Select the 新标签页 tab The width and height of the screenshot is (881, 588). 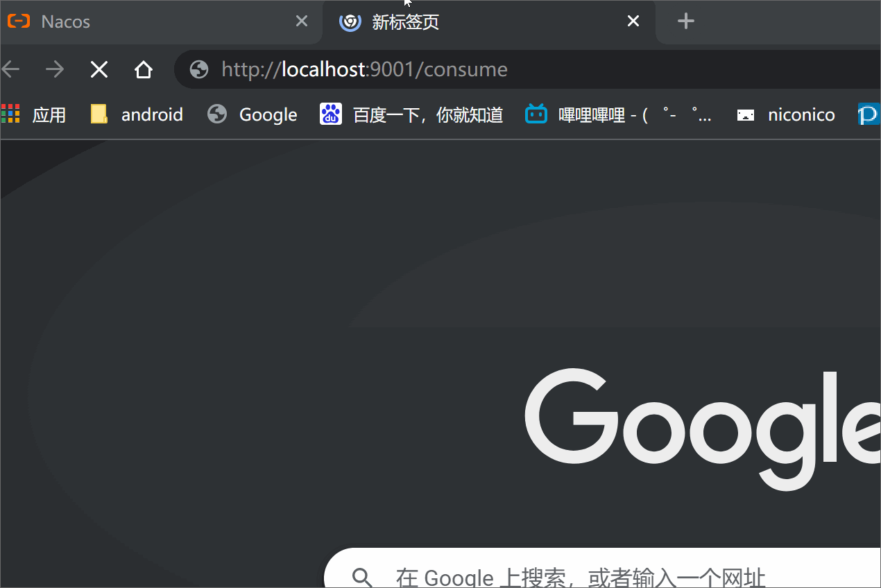coord(489,21)
